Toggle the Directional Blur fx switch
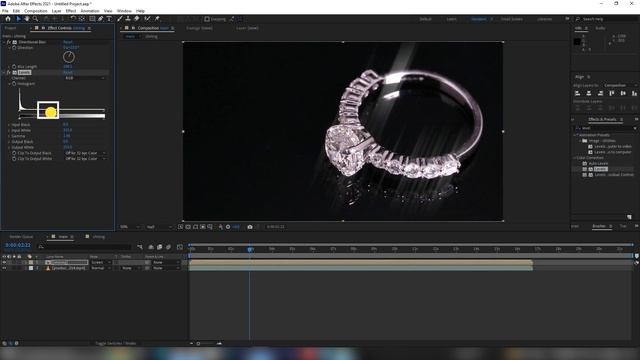The image size is (640, 360). pos(9,42)
